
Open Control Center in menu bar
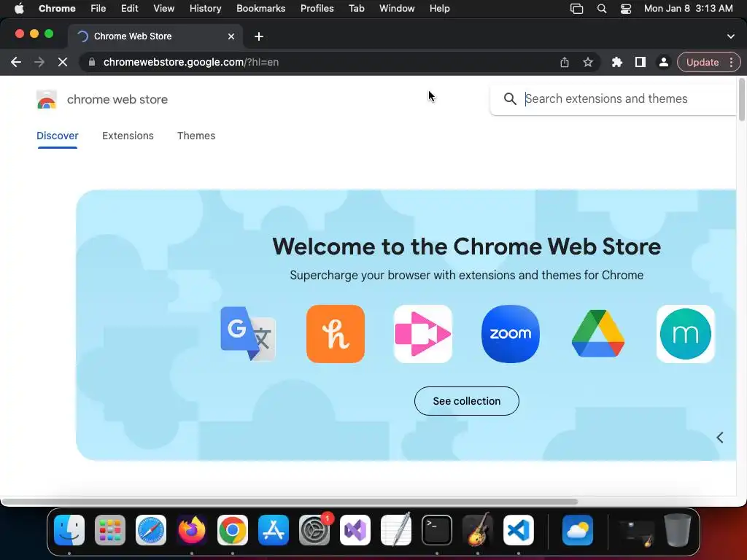tap(625, 9)
